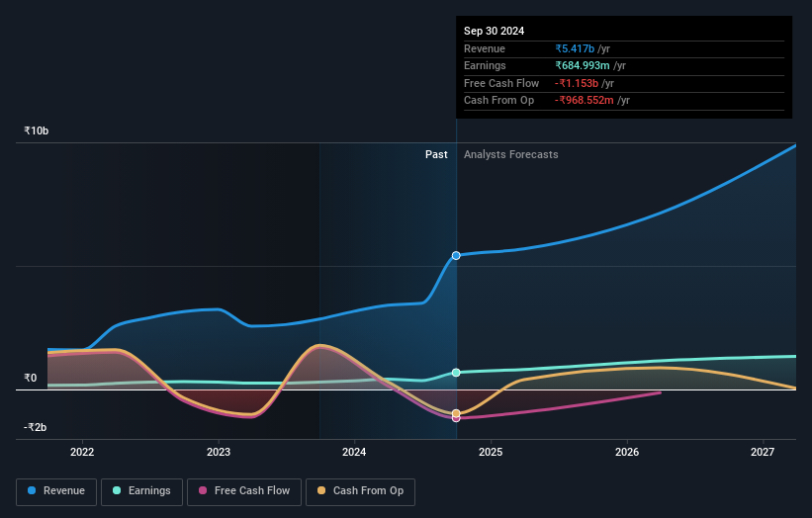Toggle the Cash From Op series in the legend
The width and height of the screenshot is (812, 518).
click(360, 491)
